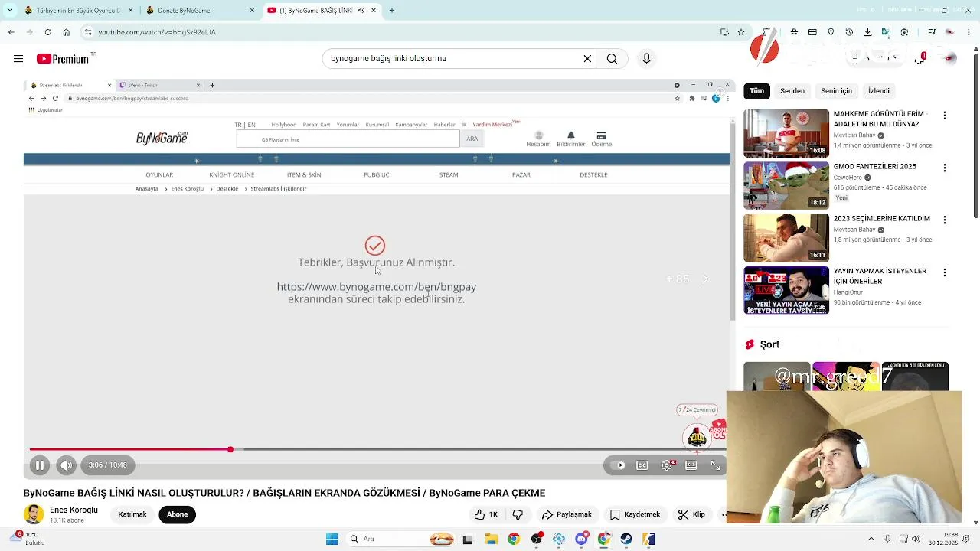Join the channel via Katılmak
The image size is (980, 551).
tap(132, 514)
